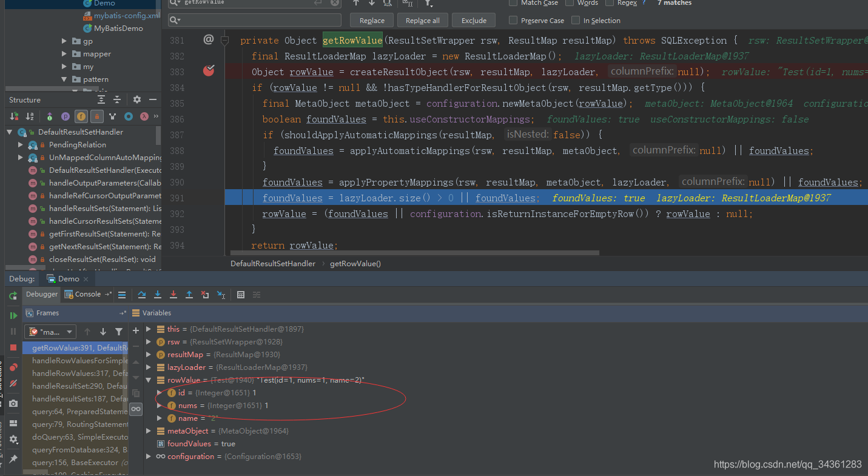Screen dimensions: 868x476
Task: Toggle the glasses watches icon in Variables
Action: (x=136, y=409)
